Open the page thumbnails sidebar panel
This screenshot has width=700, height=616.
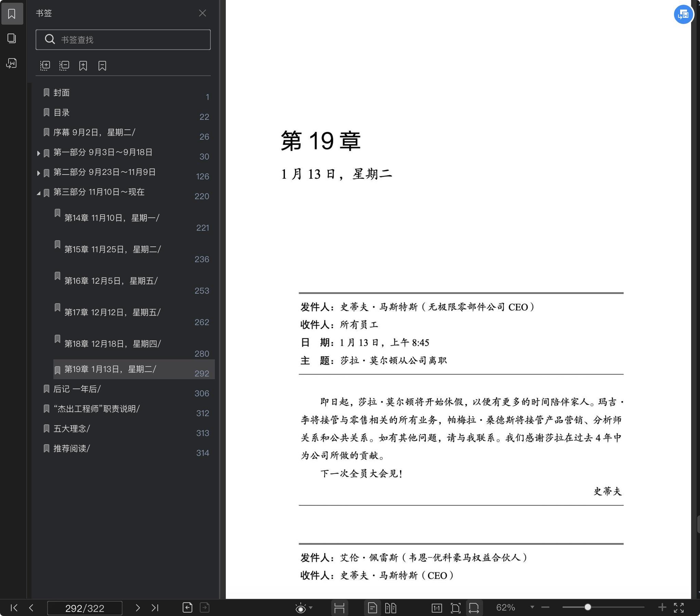tap(12, 38)
